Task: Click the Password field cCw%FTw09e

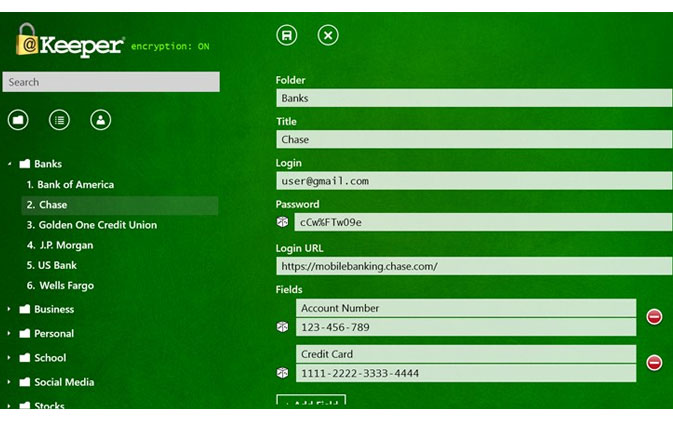Action: tap(483, 222)
